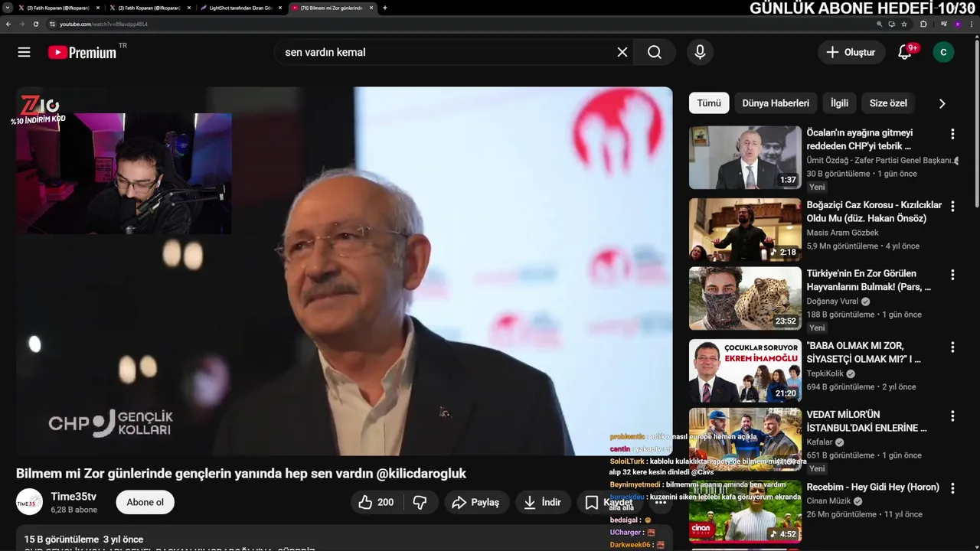This screenshot has height=551, width=980.
Task: Click the Time35tv channel avatar
Action: point(29,502)
